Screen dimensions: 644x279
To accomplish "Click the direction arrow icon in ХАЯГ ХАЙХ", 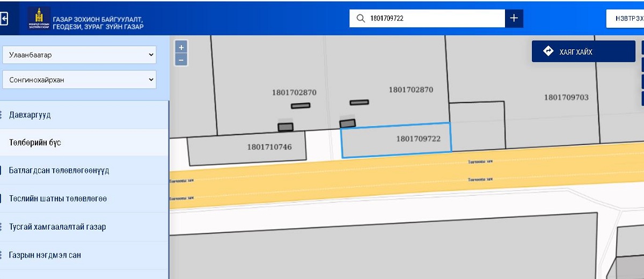I will pyautogui.click(x=548, y=52).
